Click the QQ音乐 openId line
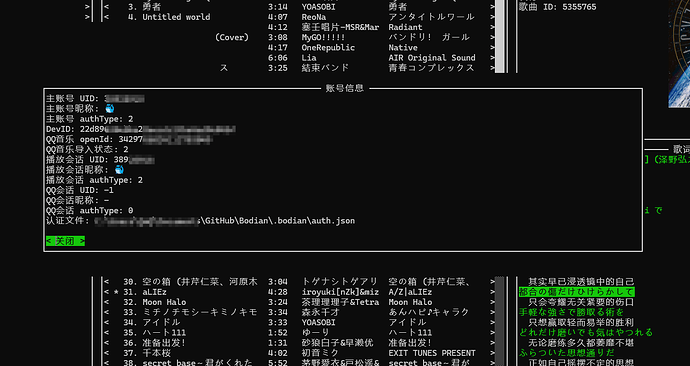This screenshot has height=366, width=690. pyautogui.click(x=129, y=139)
